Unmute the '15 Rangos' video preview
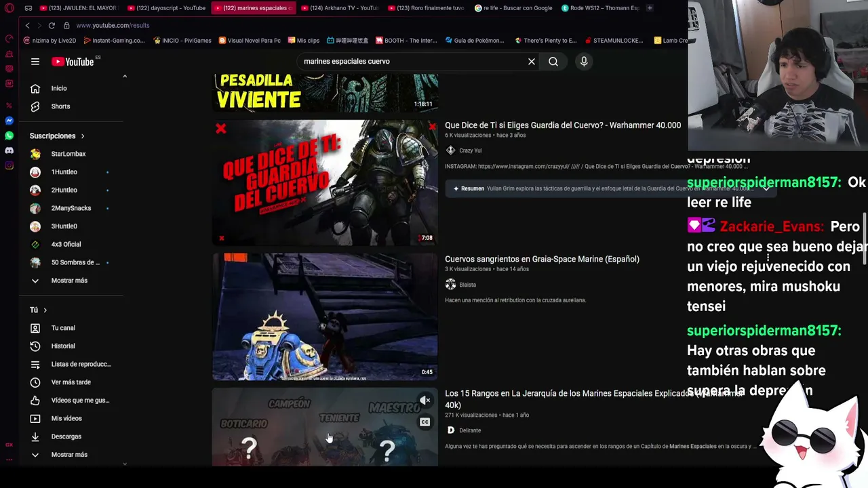This screenshot has width=868, height=488. (x=425, y=401)
